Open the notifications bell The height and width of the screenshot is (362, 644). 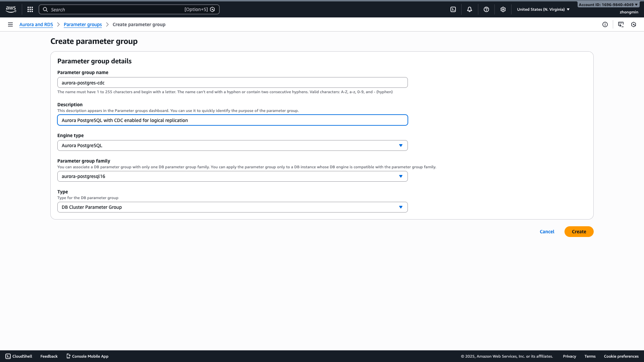(470, 9)
